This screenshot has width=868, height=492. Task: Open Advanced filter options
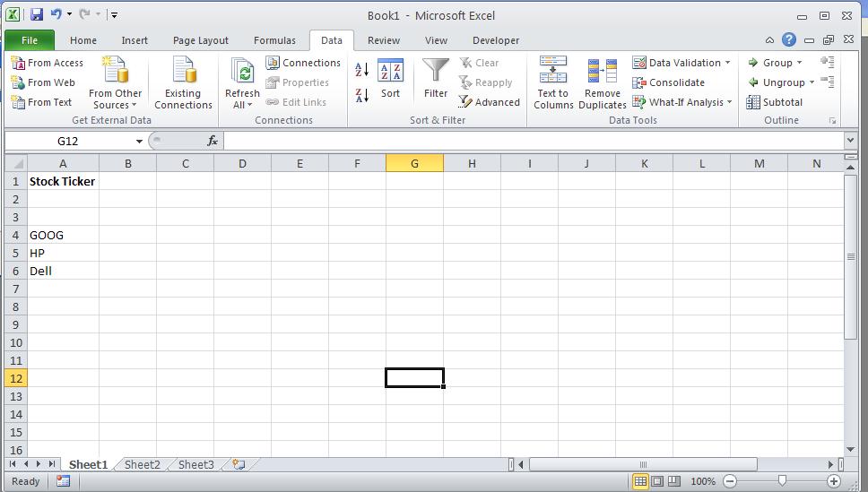tap(490, 102)
